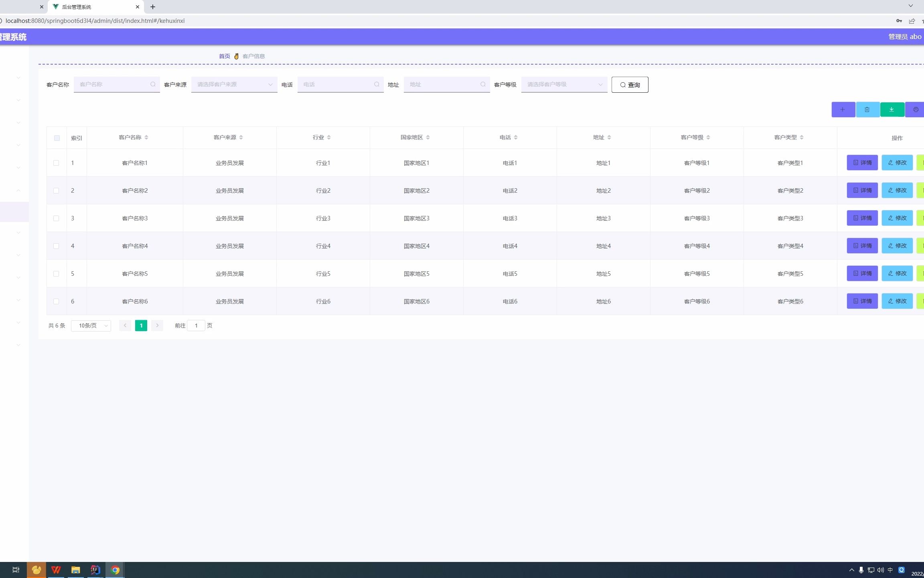Open 客户信息 tab
The image size is (924, 578).
click(253, 56)
